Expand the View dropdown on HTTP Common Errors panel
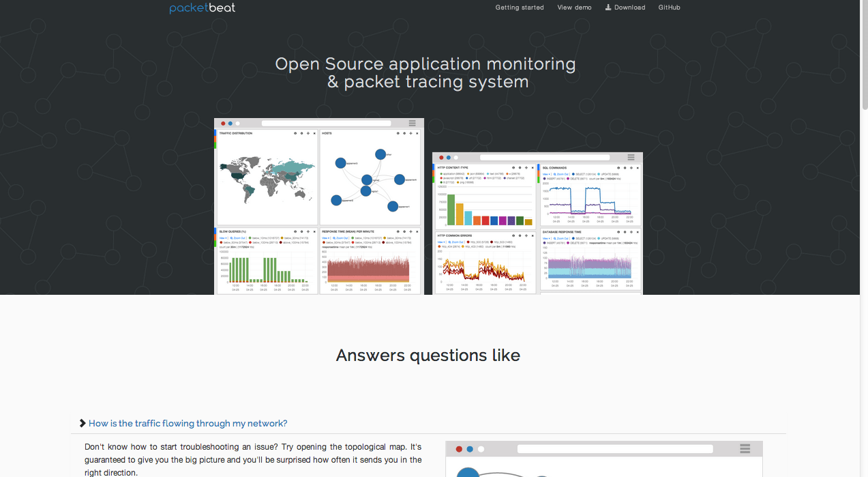868x477 pixels. pyautogui.click(x=440, y=242)
